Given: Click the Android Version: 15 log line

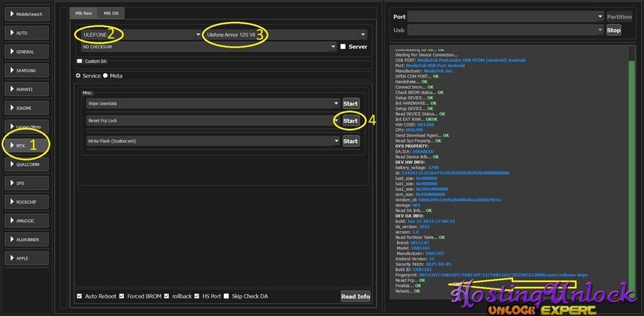Looking at the screenshot, I should (x=415, y=259).
